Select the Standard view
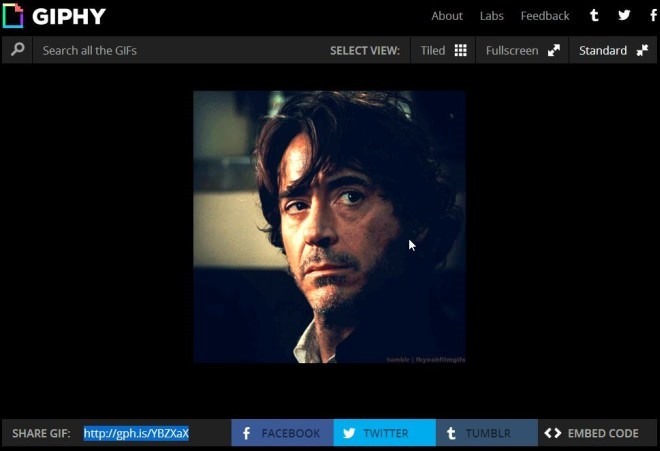Screen dimensions: 660x451 tap(613, 51)
